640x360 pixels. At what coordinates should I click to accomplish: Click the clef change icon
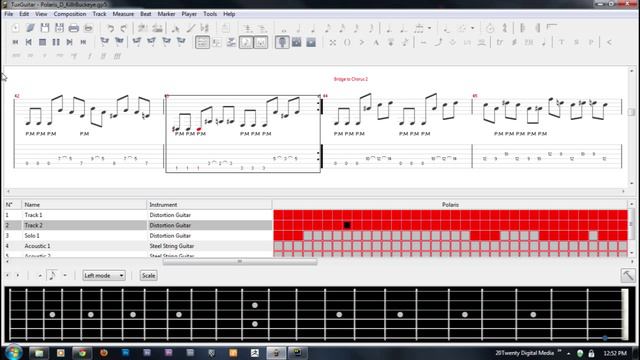tap(505, 28)
